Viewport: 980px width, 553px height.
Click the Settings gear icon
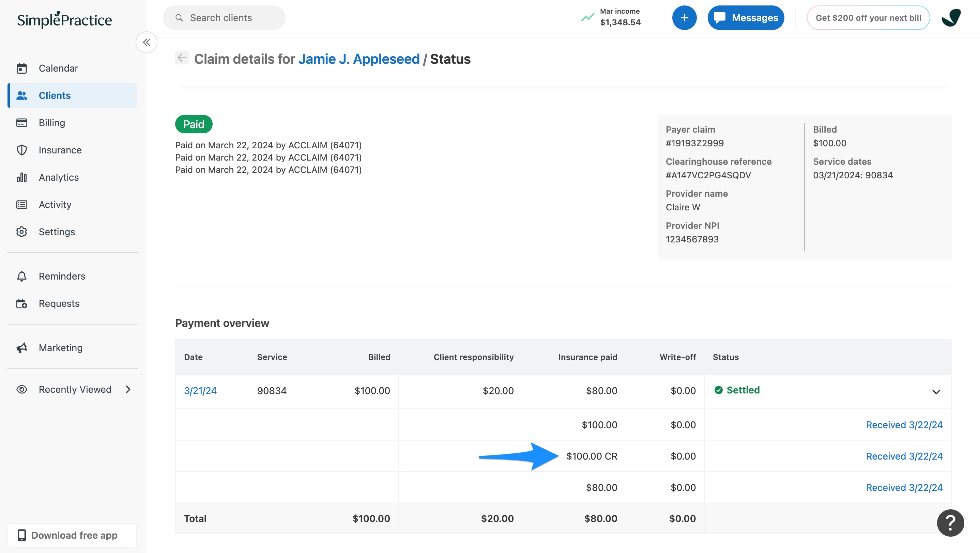point(22,232)
